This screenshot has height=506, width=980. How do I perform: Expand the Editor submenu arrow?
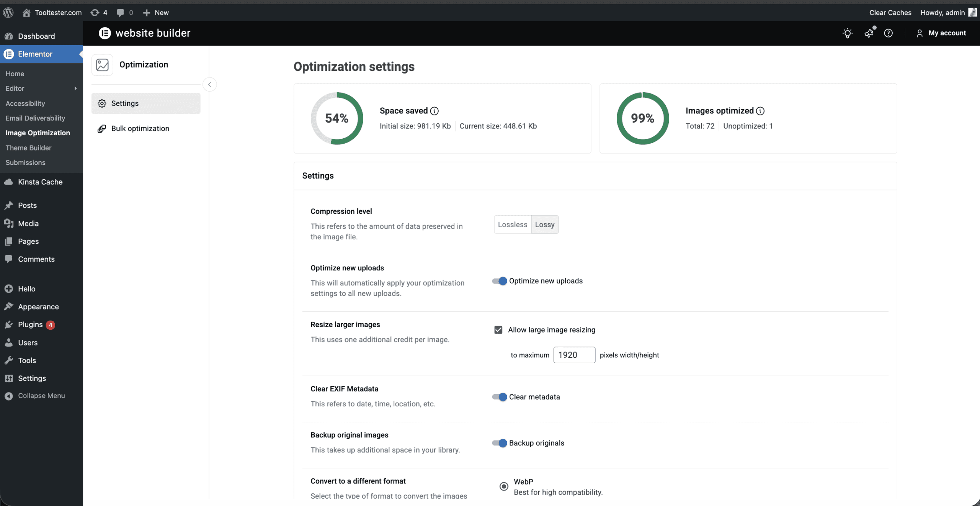click(75, 88)
